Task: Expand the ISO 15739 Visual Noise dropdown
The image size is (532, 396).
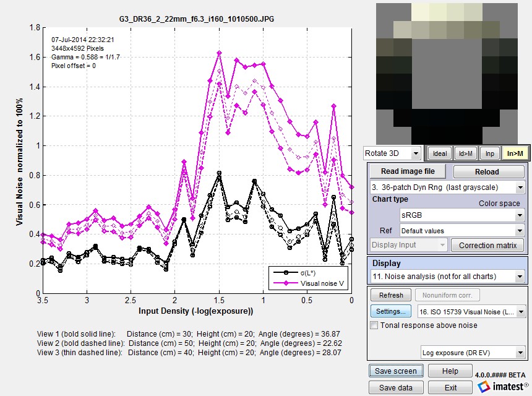Action: [x=472, y=312]
